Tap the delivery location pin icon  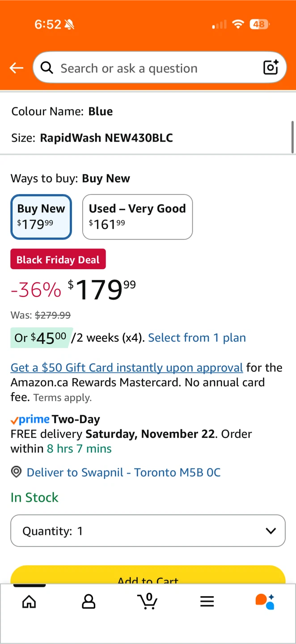click(x=16, y=472)
